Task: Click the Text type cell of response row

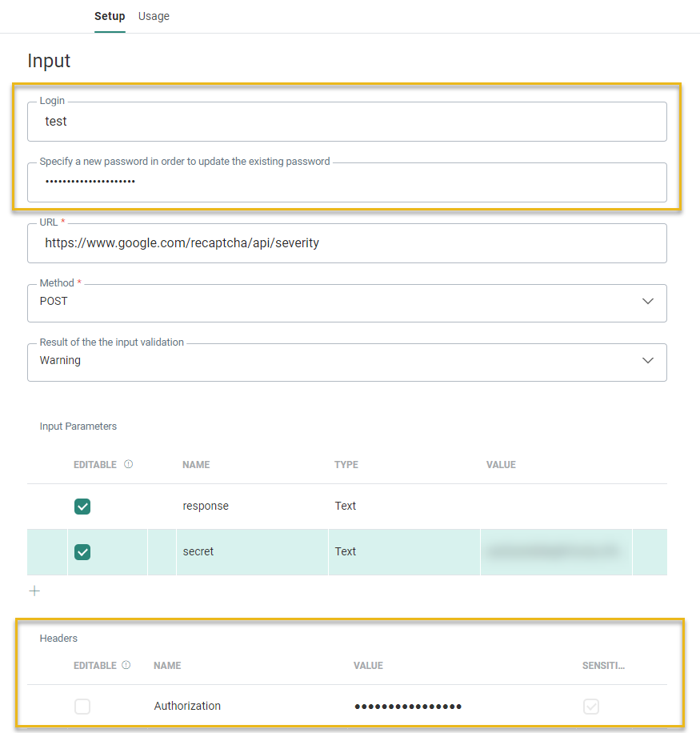Action: 346,507
